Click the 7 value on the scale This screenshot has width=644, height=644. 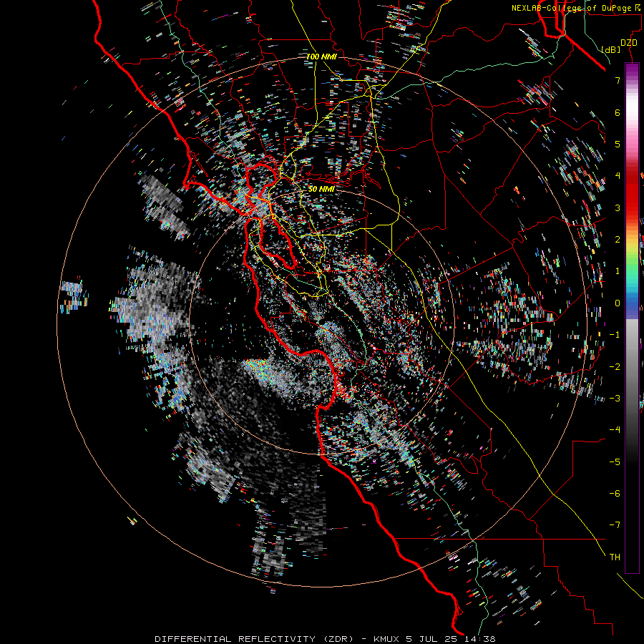click(618, 80)
